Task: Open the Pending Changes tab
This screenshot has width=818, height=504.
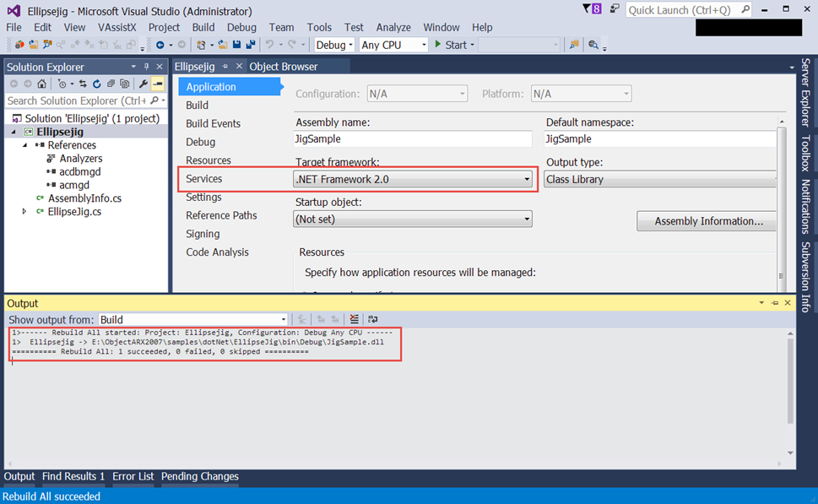Action: point(200,476)
